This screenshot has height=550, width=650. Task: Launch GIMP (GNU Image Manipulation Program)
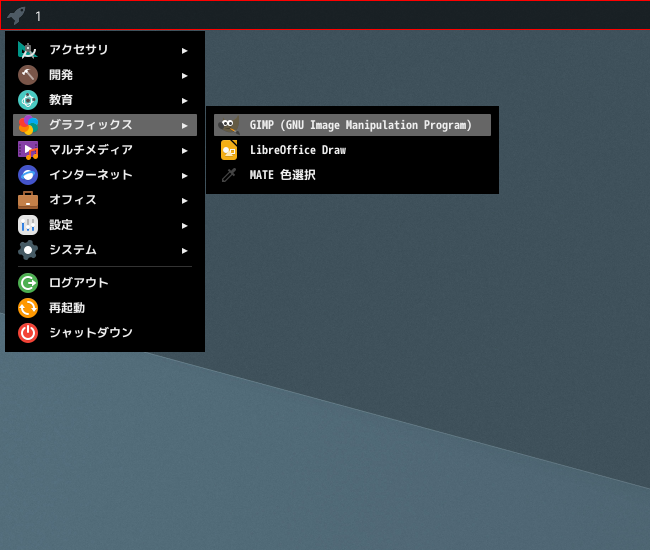pos(352,125)
